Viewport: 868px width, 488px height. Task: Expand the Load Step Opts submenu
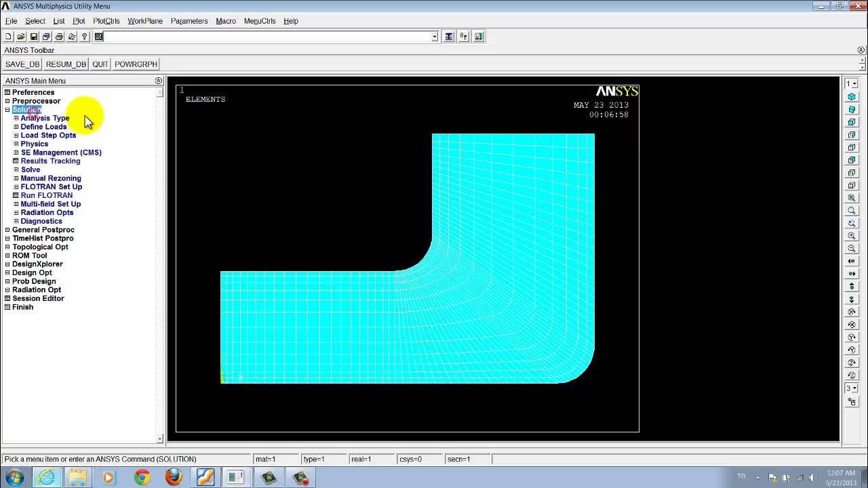click(16, 136)
